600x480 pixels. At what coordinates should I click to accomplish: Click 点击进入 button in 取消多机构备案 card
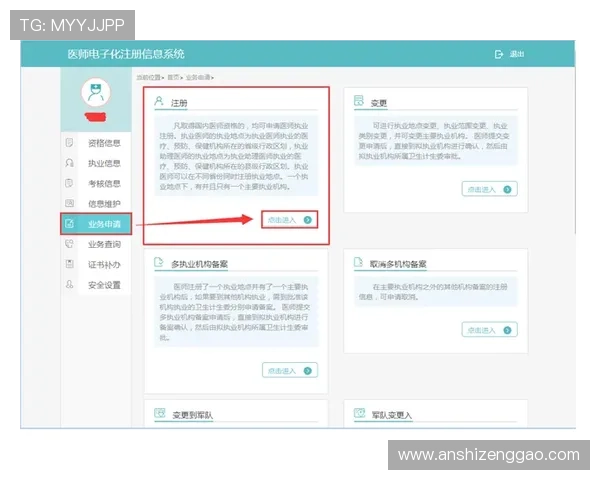tap(489, 330)
